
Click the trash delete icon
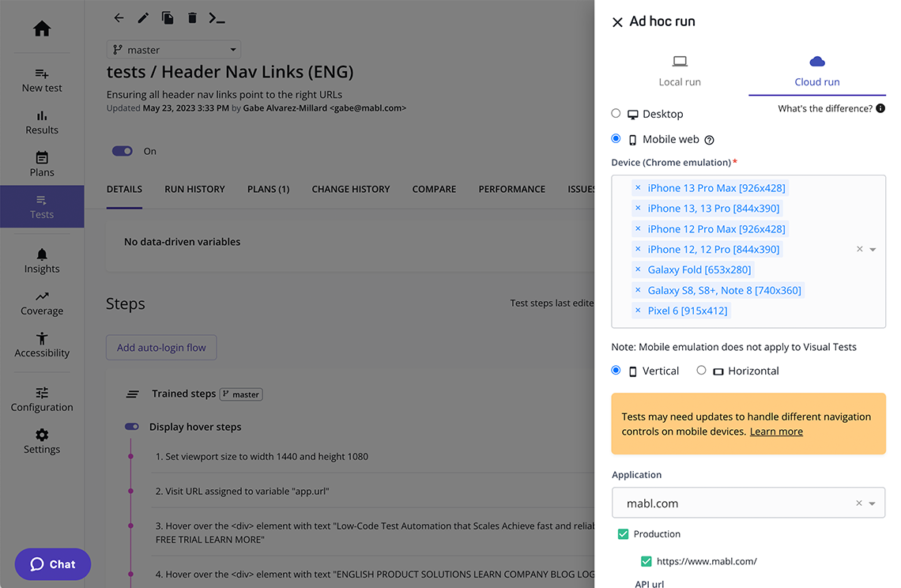(193, 18)
